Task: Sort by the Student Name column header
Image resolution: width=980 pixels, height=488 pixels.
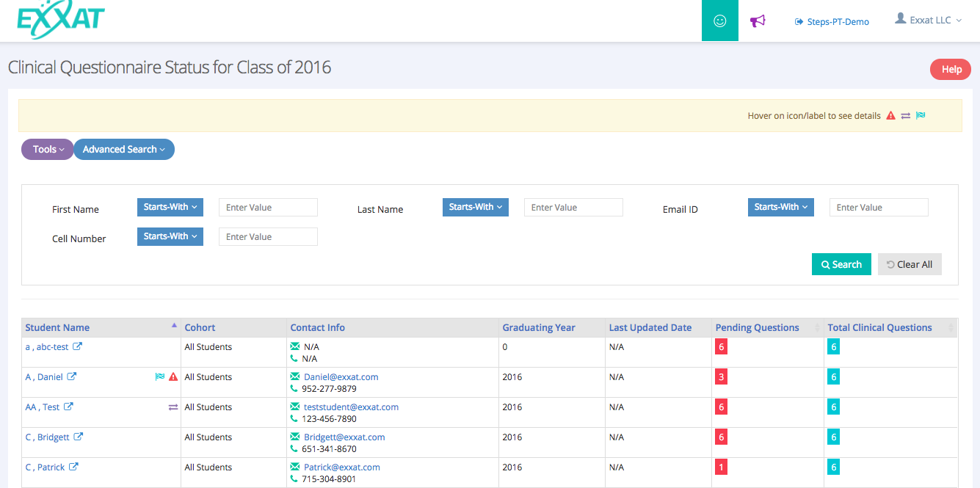Action: pyautogui.click(x=57, y=327)
